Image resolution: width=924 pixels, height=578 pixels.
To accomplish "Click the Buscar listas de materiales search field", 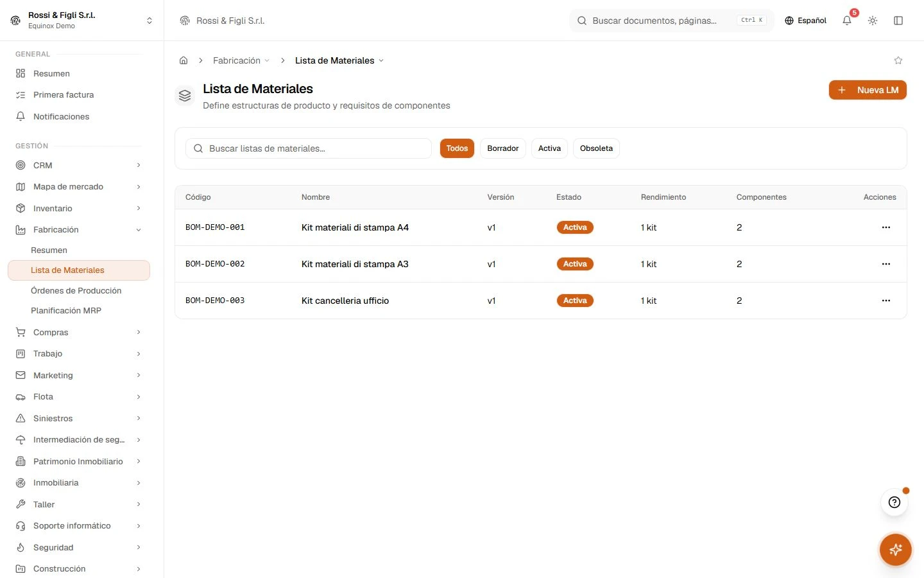I will pos(309,148).
